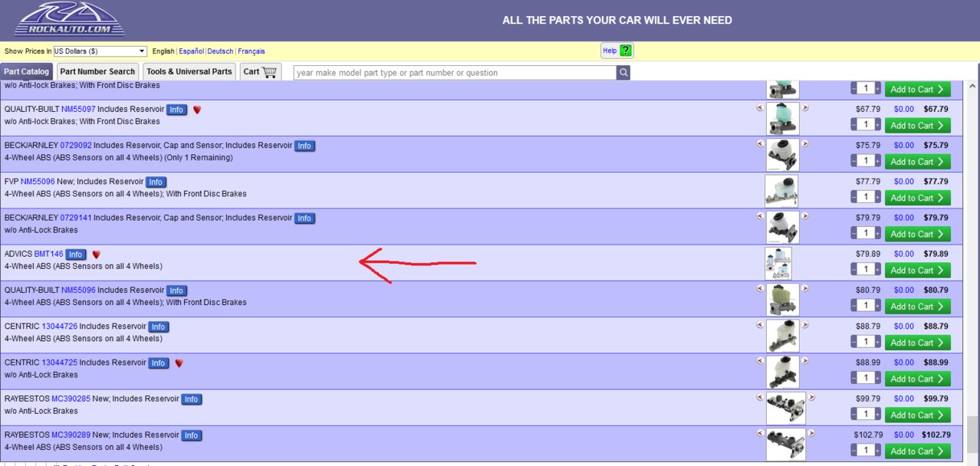Click the green Help question mark icon

626,51
